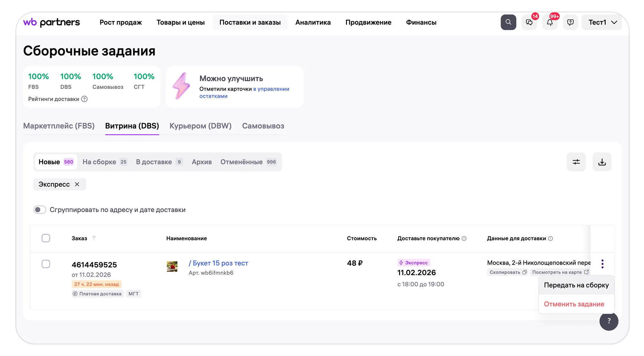Check the select-all orders checkbox
The image size is (644, 356).
tap(46, 238)
